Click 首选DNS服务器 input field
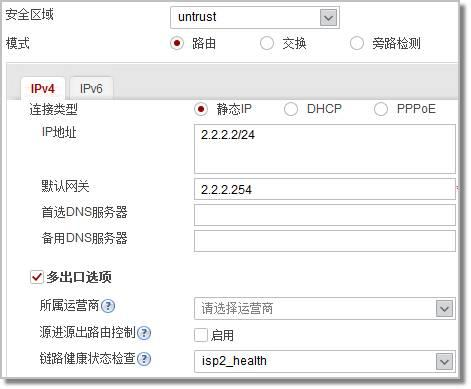Viewport: 471px width, 389px height. [x=325, y=215]
